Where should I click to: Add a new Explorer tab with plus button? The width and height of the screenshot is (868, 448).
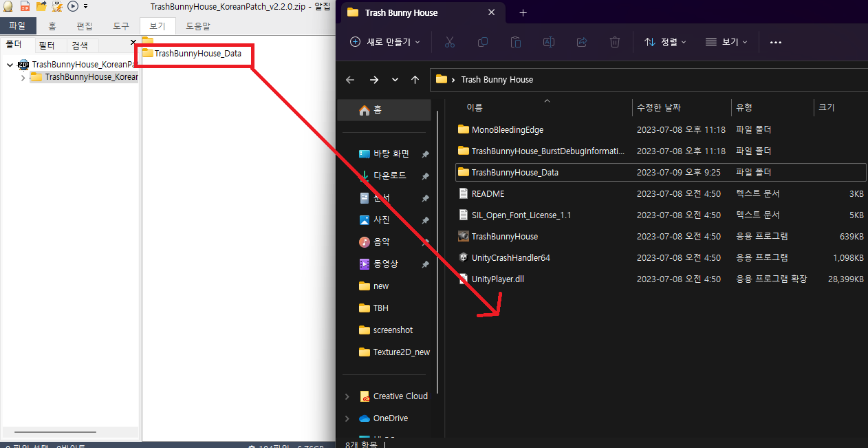click(523, 12)
